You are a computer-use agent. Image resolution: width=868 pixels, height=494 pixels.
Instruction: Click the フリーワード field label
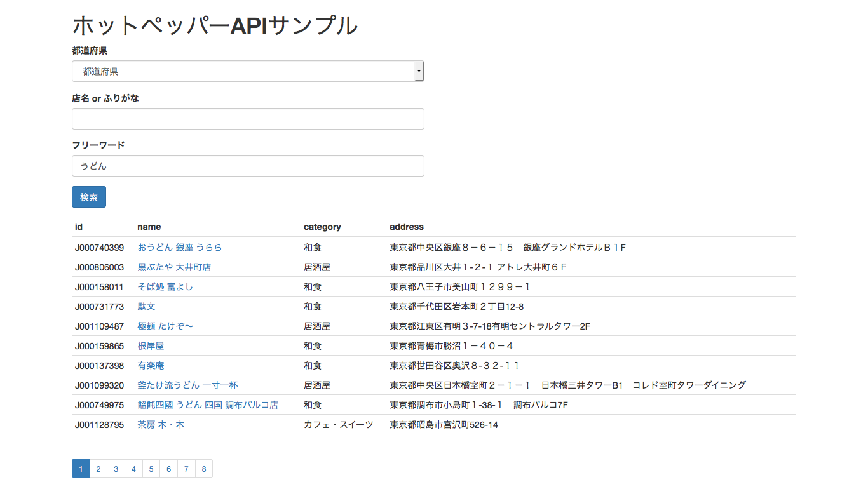(98, 145)
